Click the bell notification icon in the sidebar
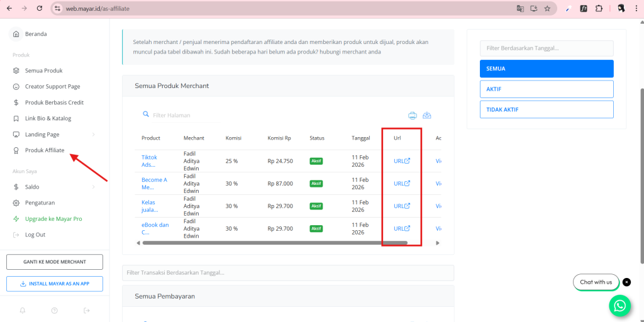Screen dimensions: 644x322 tap(23, 310)
